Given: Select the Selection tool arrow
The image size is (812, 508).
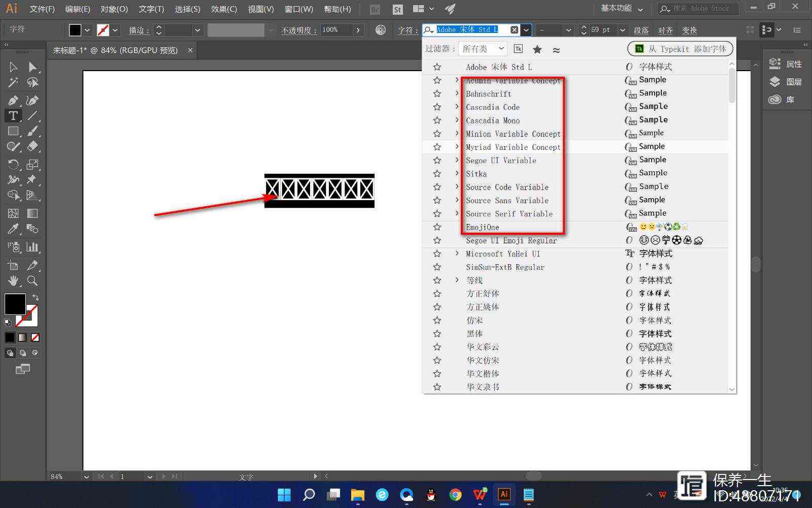Looking at the screenshot, I should [x=13, y=67].
